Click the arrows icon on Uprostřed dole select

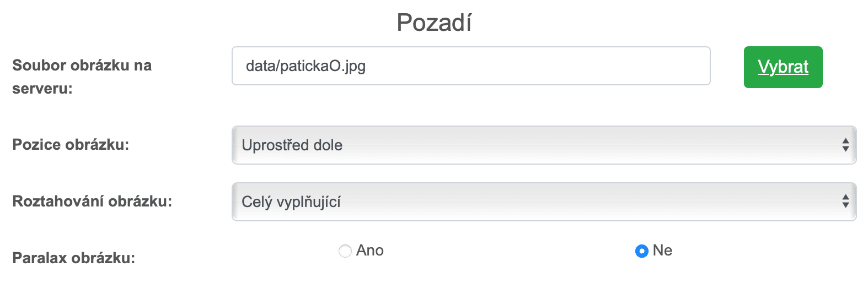coord(845,145)
